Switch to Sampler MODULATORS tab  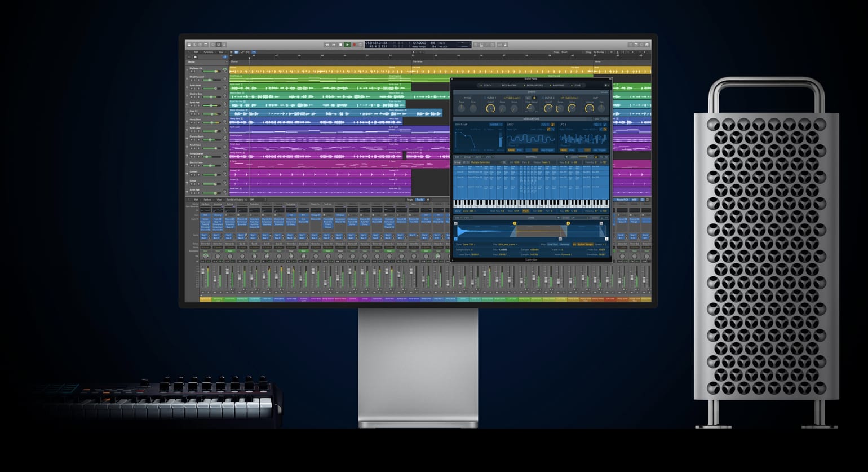pos(535,85)
